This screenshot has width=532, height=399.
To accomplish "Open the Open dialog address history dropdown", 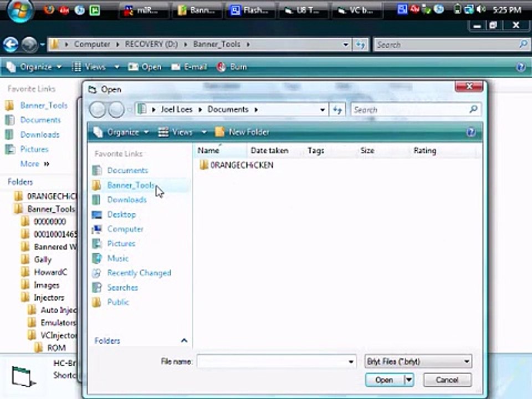I will click(x=323, y=110).
